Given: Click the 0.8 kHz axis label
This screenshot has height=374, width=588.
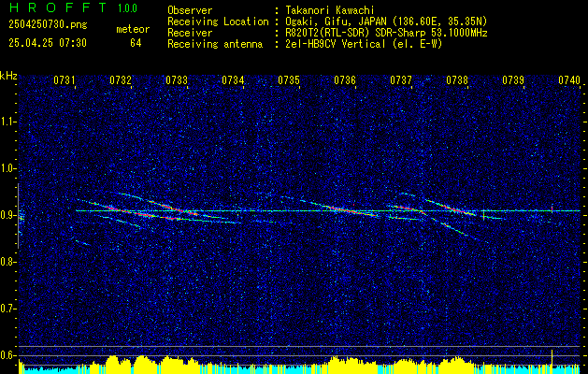Looking at the screenshot, I should (8, 262).
